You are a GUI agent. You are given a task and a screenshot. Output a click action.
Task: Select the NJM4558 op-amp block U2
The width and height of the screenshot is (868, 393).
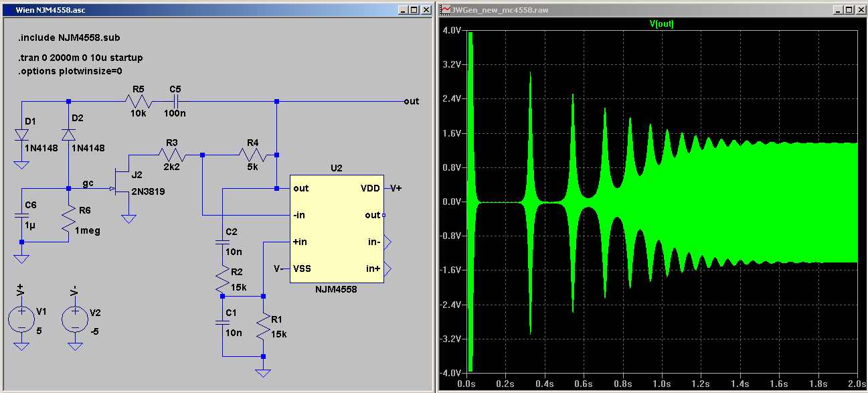click(335, 228)
